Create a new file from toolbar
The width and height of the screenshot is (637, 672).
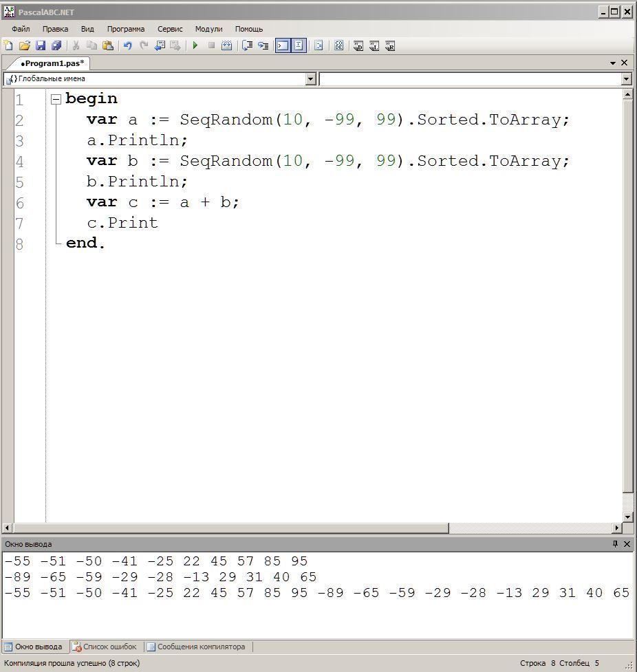[x=8, y=45]
